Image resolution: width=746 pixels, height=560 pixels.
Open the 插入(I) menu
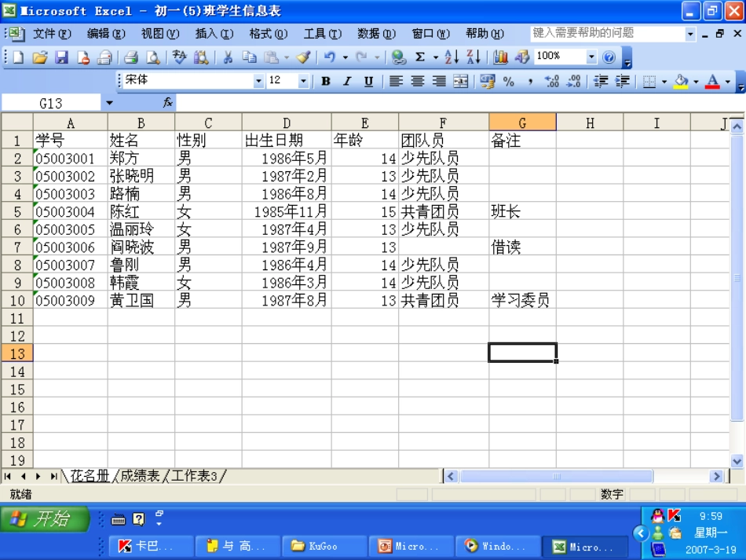coord(214,34)
